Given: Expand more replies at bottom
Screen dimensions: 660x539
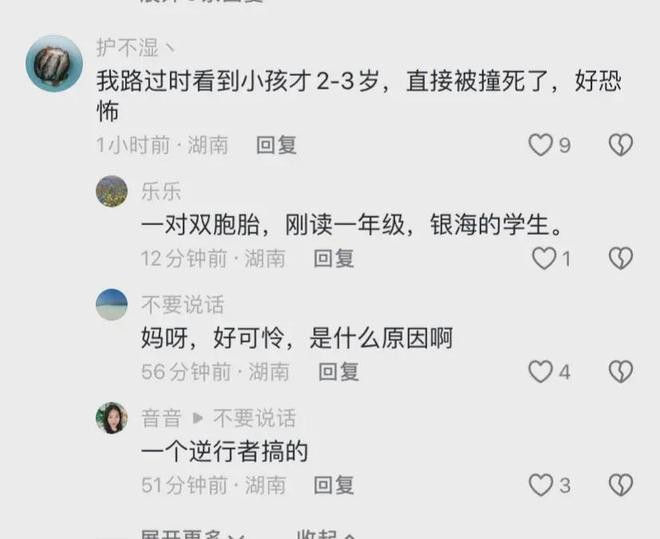Looking at the screenshot, I should [192, 535].
